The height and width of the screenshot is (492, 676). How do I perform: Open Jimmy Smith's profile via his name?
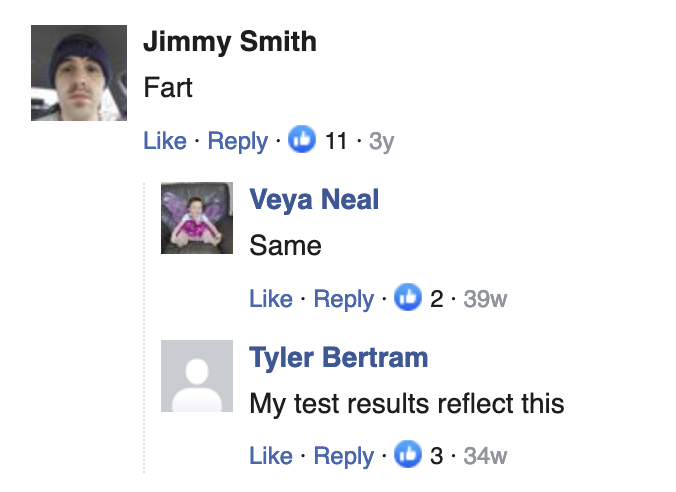(x=230, y=42)
